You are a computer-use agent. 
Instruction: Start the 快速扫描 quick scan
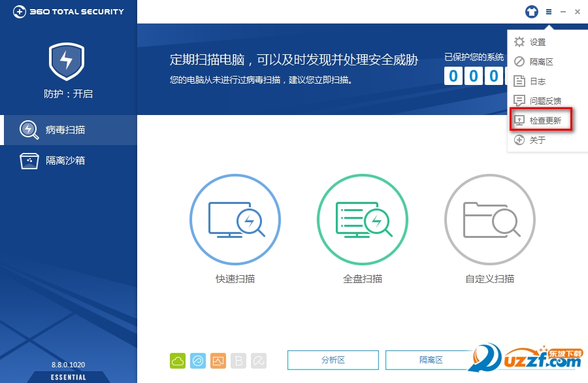[x=235, y=220]
